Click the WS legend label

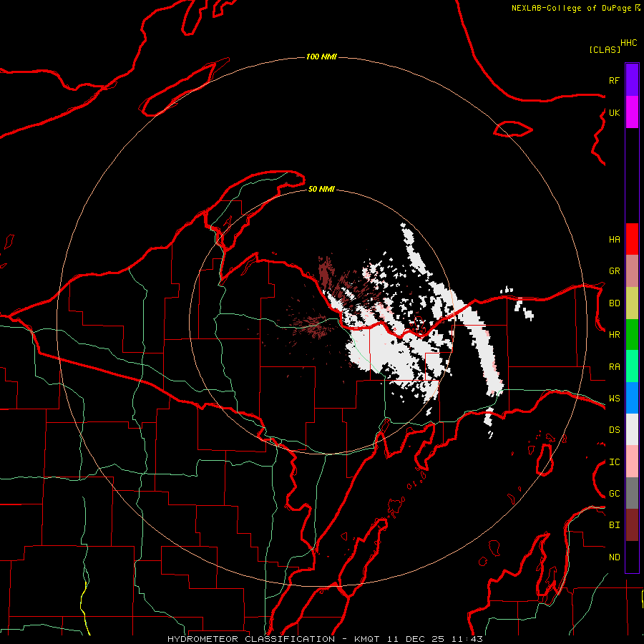[614, 399]
